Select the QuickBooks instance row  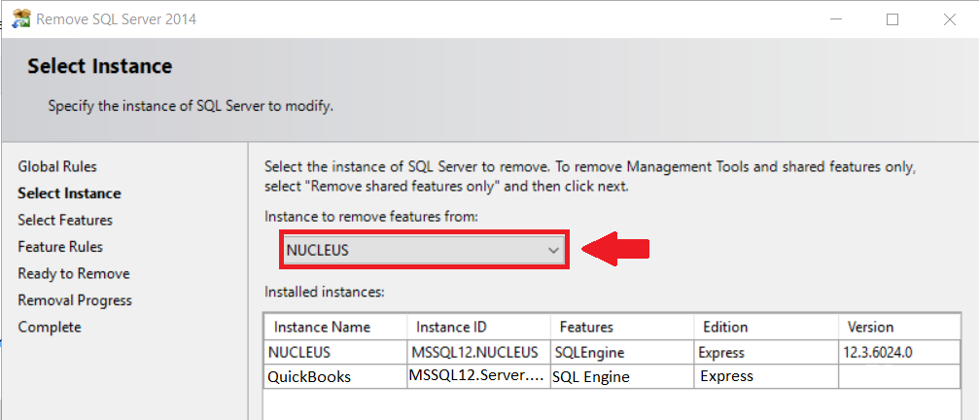pyautogui.click(x=307, y=375)
